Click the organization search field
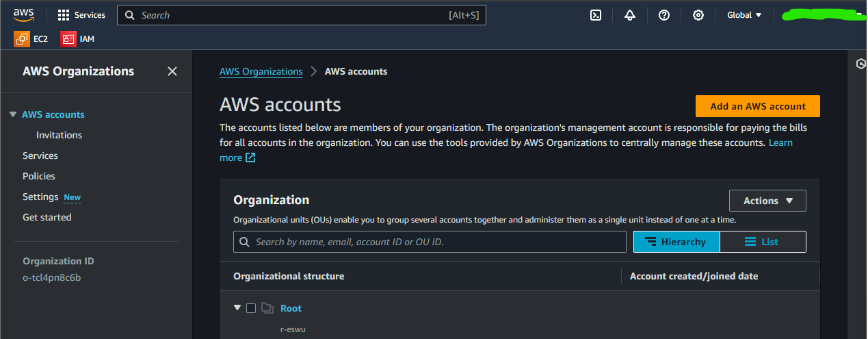This screenshot has width=868, height=339. tap(430, 242)
